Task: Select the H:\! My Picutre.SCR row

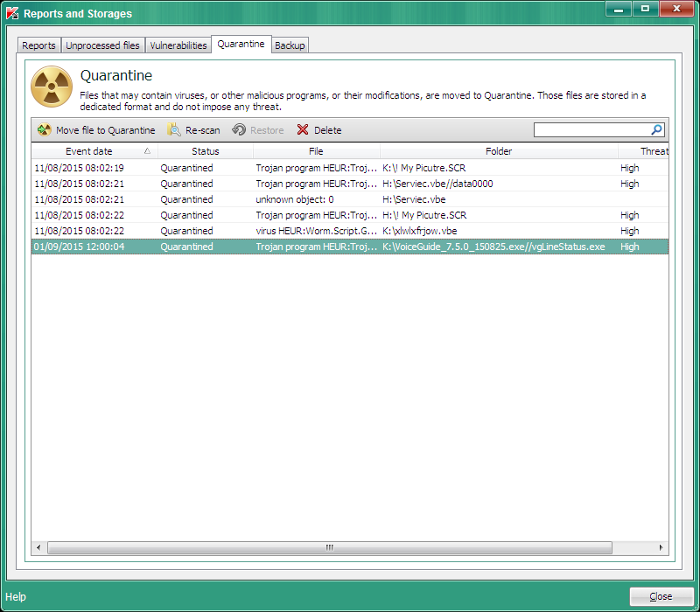Action: pos(350,215)
